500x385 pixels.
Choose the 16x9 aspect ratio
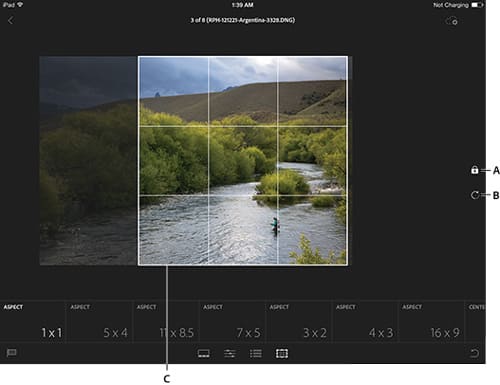pyautogui.click(x=432, y=321)
